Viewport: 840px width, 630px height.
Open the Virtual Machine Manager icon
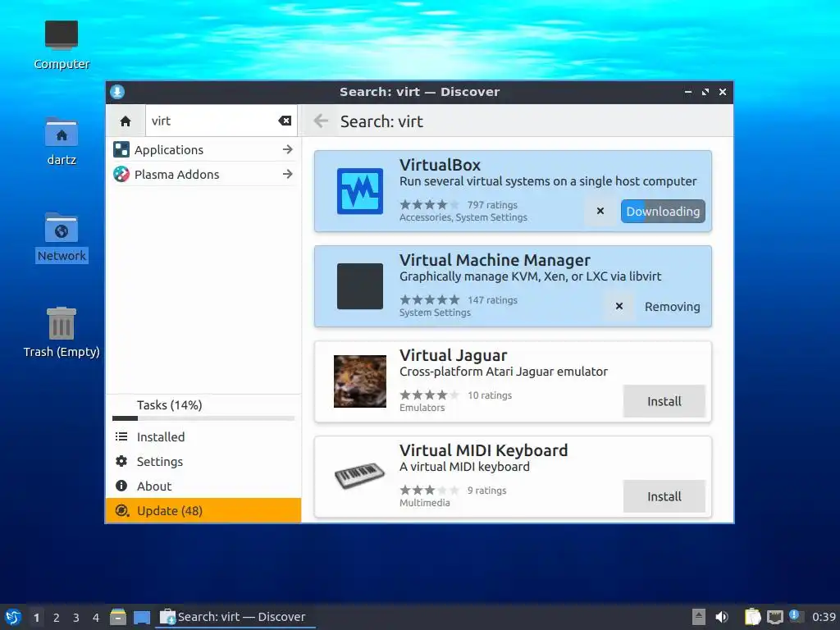(x=360, y=286)
